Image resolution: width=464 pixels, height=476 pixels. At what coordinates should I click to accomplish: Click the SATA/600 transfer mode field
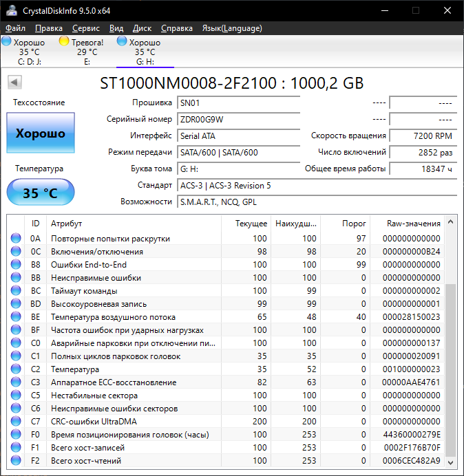(x=238, y=152)
